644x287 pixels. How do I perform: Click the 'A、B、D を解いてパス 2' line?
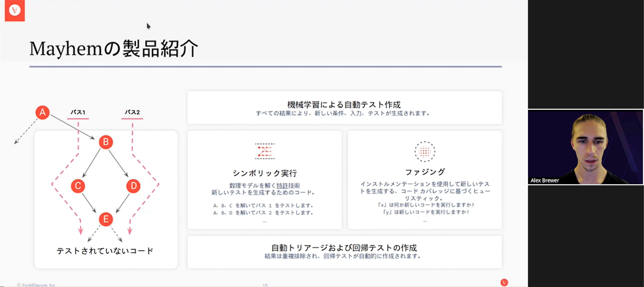pos(263,213)
